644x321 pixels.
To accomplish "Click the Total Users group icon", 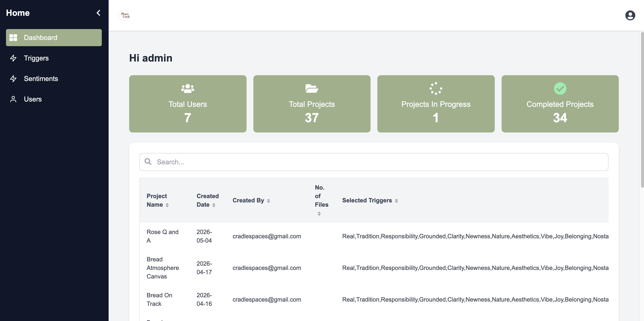I will pyautogui.click(x=188, y=88).
